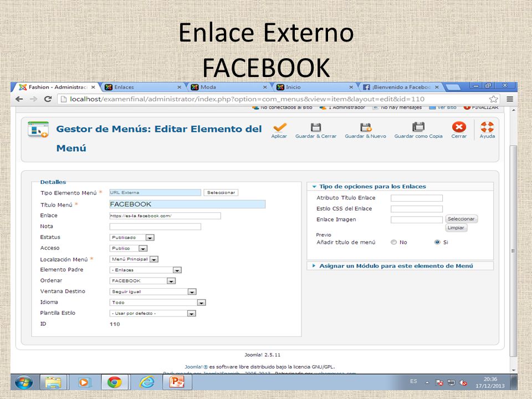This screenshot has width=532, height=399.
Task: Click the browser forward arrow
Action: point(33,99)
